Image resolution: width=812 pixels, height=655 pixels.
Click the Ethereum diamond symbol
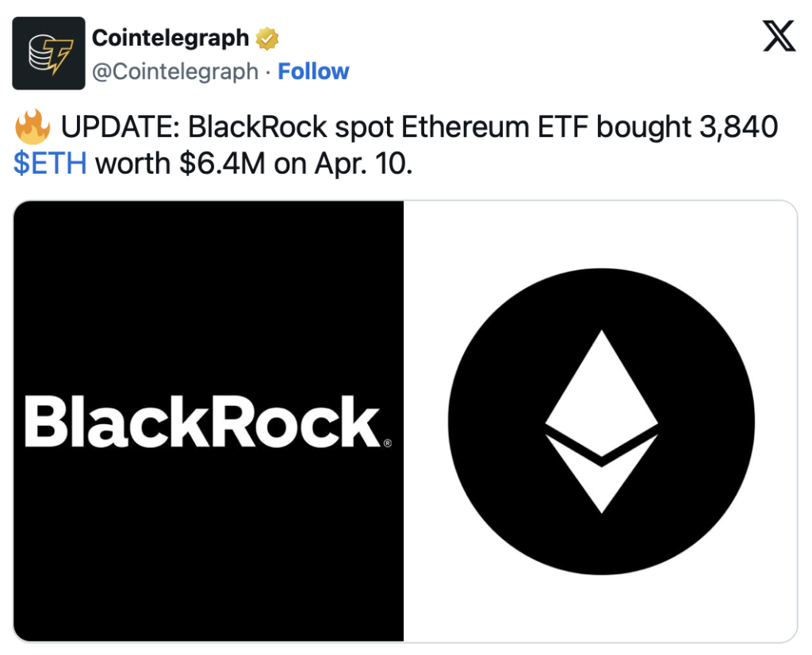point(601,422)
